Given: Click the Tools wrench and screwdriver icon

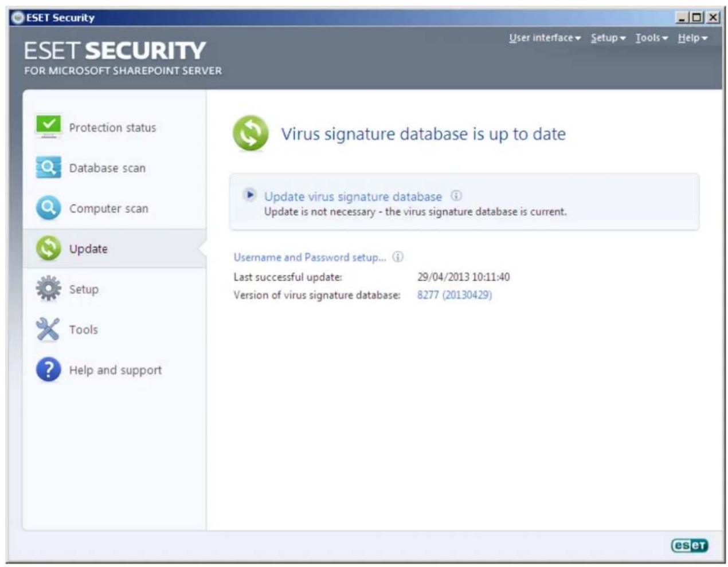Looking at the screenshot, I should point(48,329).
